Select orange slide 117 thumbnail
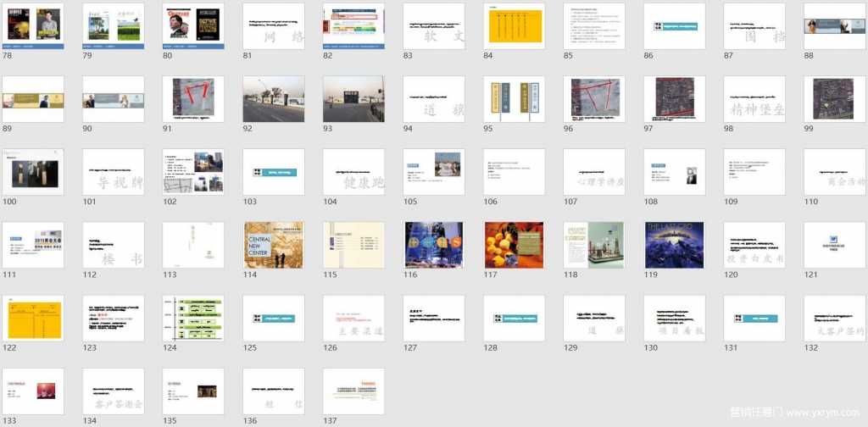 pos(515,245)
